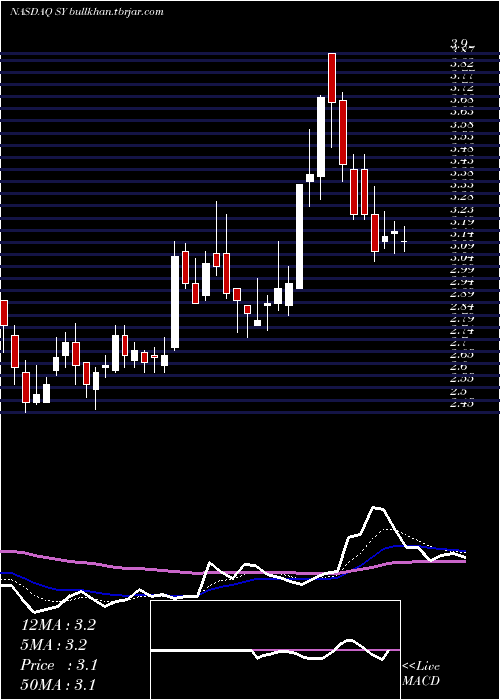This screenshot has height=700, width=500.
Task: Select the 5MA : 3.2 readout
Action: point(53,645)
